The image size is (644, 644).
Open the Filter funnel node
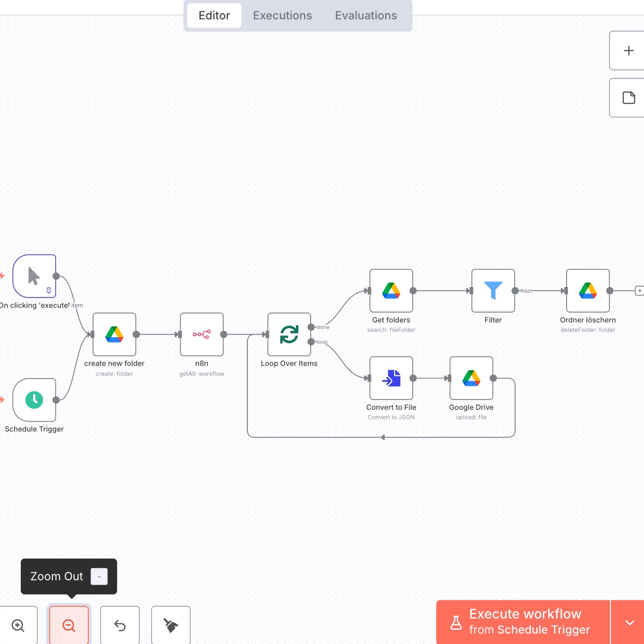[493, 291]
